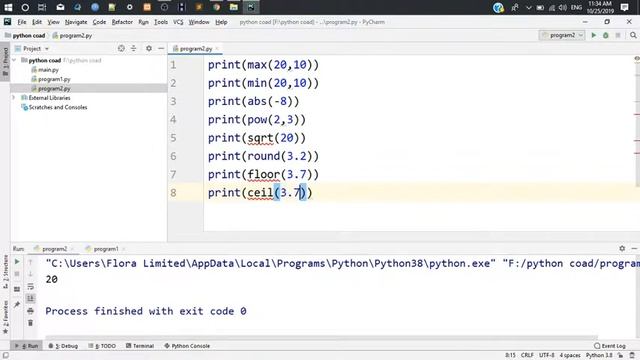
Task: Open the Python Console
Action: click(x=187, y=346)
